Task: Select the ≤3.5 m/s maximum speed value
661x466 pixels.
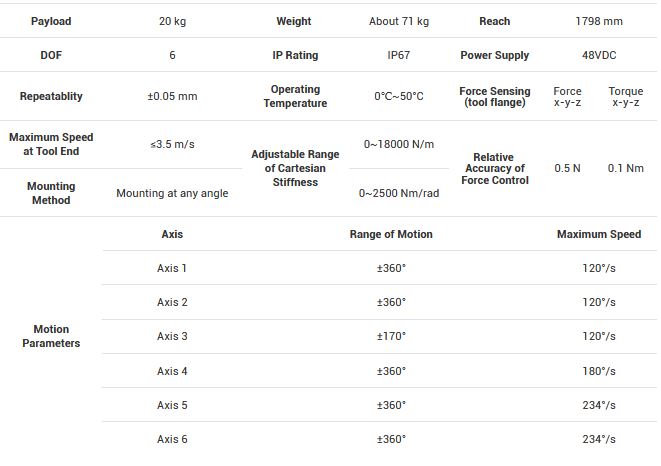Action: (172, 144)
